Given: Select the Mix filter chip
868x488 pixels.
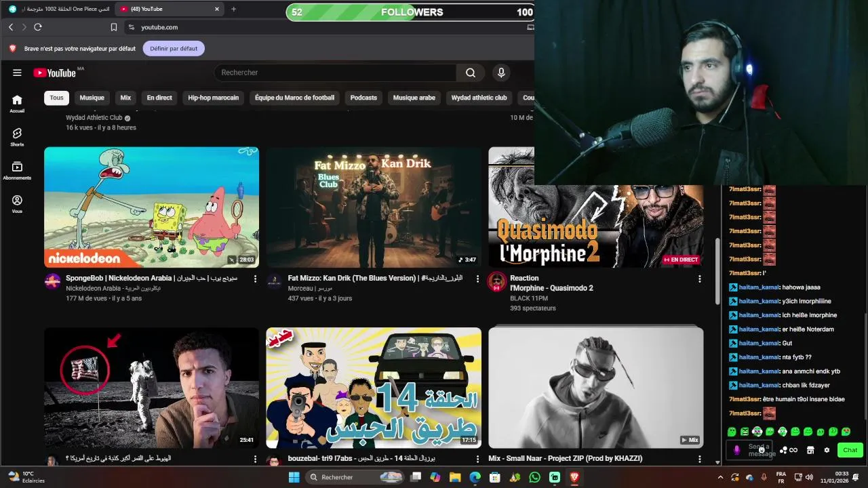Looking at the screenshot, I should [125, 98].
